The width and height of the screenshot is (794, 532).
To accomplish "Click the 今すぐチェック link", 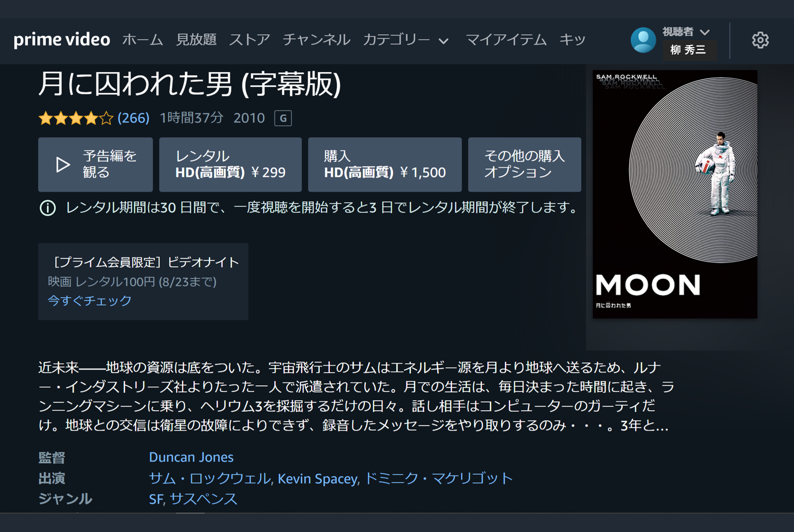I will point(90,300).
